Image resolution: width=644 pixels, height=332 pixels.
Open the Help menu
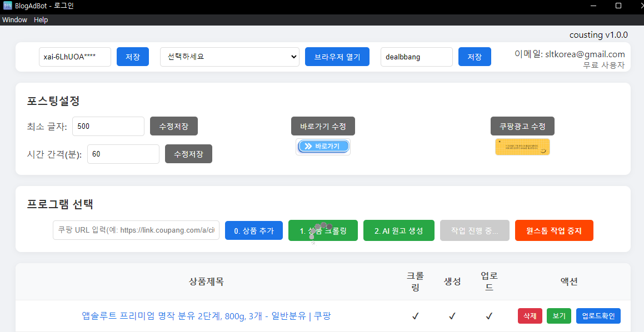click(41, 19)
